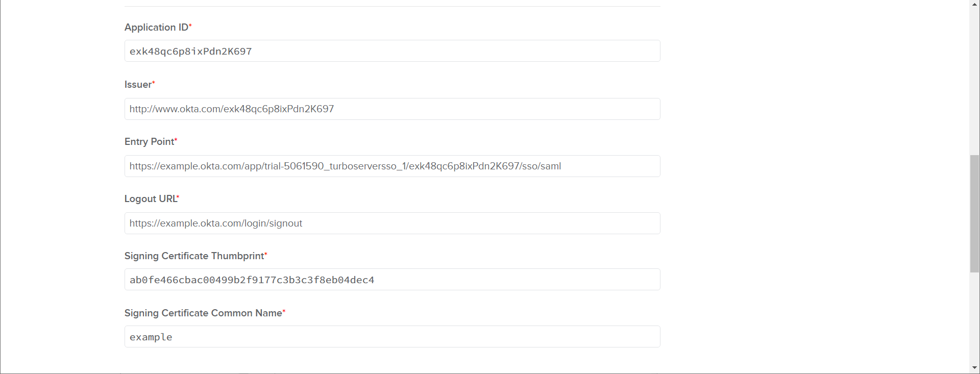Select the https://example.okta.com/login/signout text
This screenshot has width=980, height=374.
pos(215,223)
